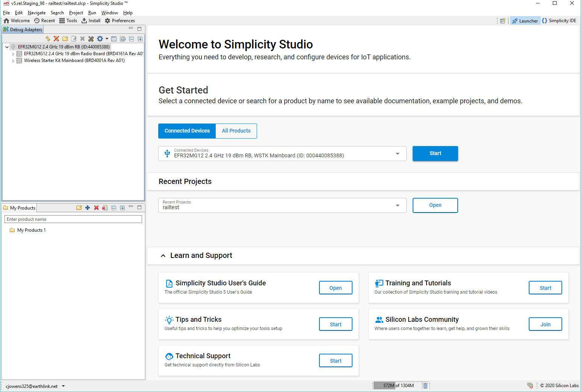Select the Connected Devices toggle tab

pyautogui.click(x=187, y=131)
